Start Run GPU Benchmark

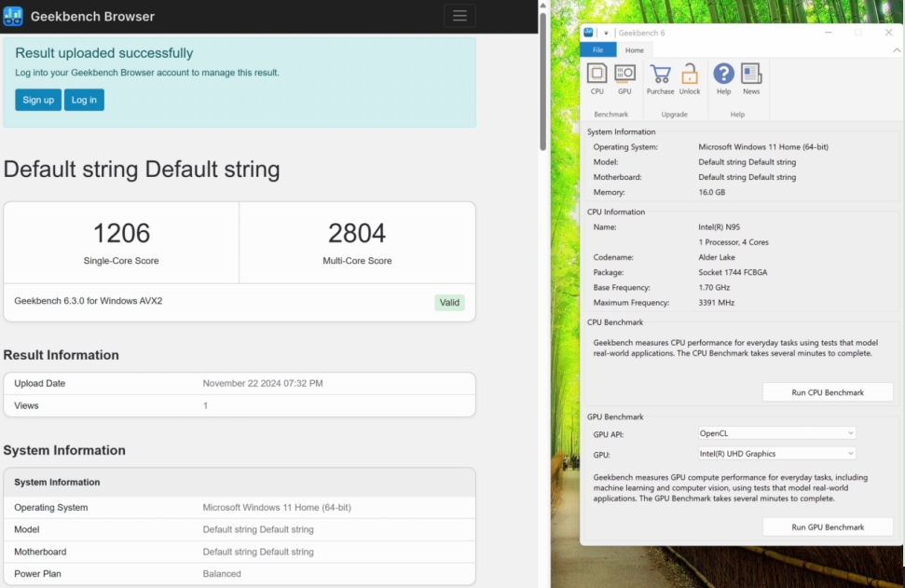pos(827,526)
